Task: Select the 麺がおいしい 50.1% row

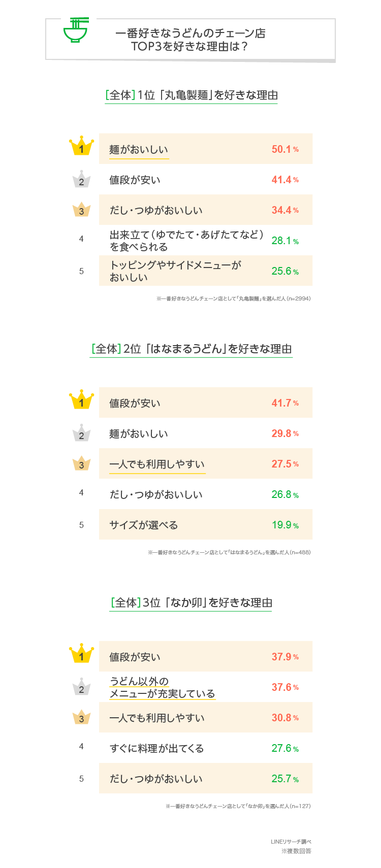Action: tap(206, 149)
